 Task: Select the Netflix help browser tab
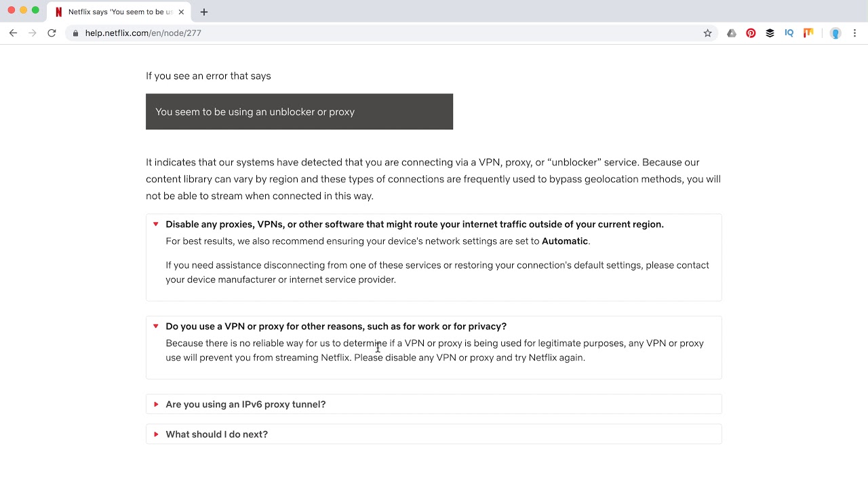[x=115, y=12]
